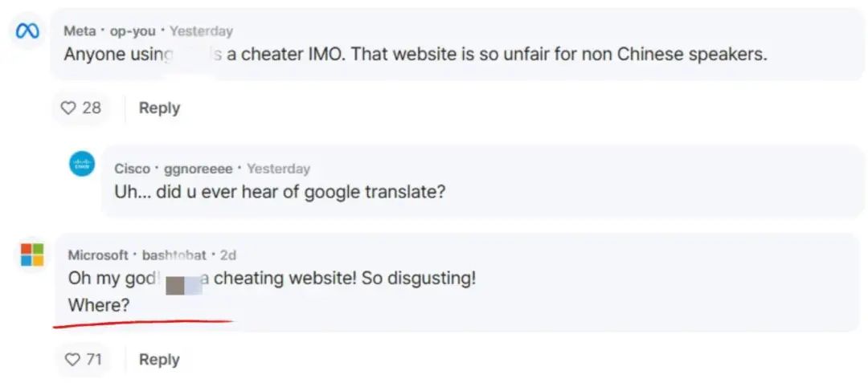
Task: Click the Microsoft four-square logo avatar
Action: (x=32, y=255)
